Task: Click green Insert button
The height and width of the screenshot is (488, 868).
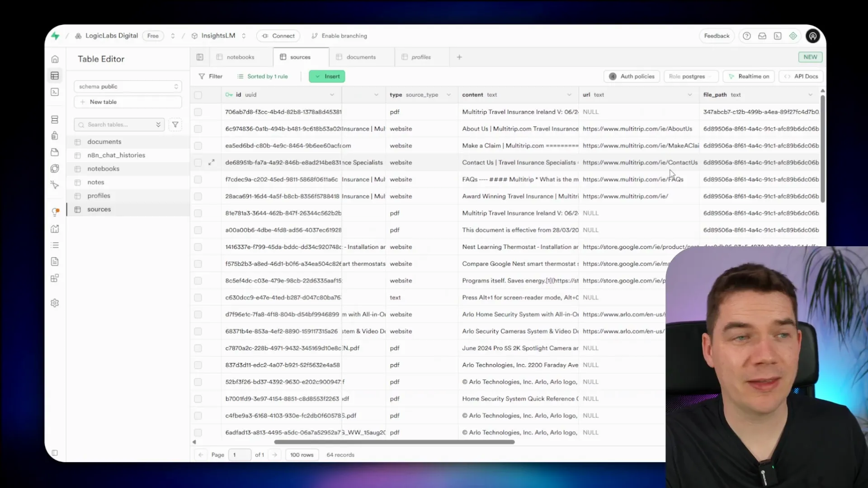Action: pos(327,76)
